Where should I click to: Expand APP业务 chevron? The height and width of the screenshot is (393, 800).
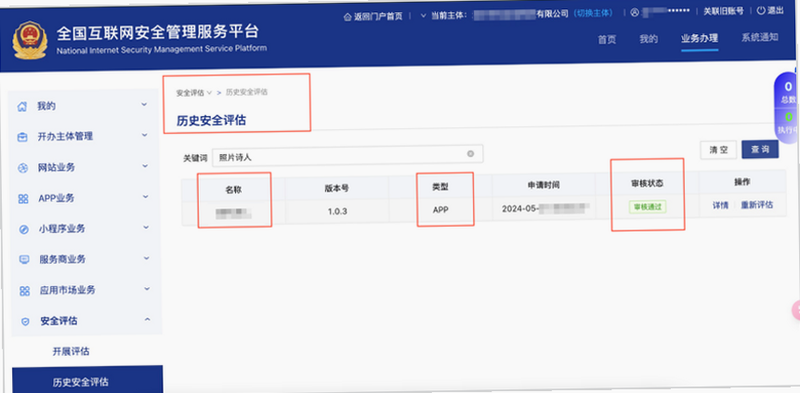(x=146, y=196)
